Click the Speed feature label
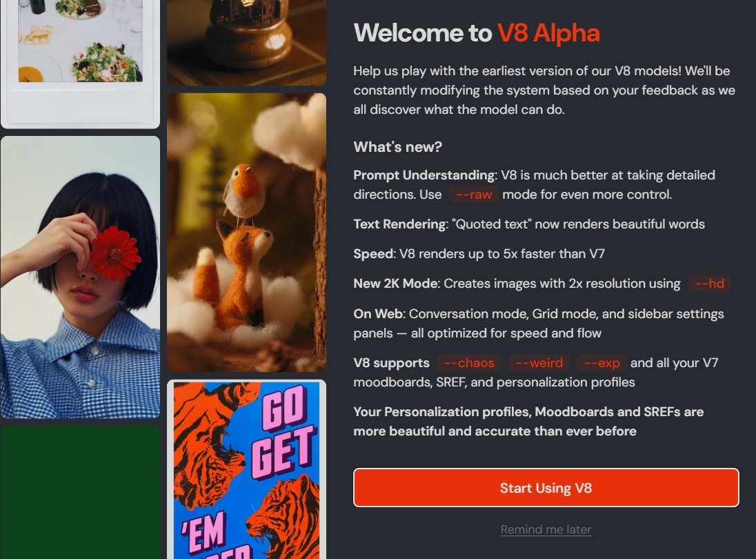 [x=374, y=254]
